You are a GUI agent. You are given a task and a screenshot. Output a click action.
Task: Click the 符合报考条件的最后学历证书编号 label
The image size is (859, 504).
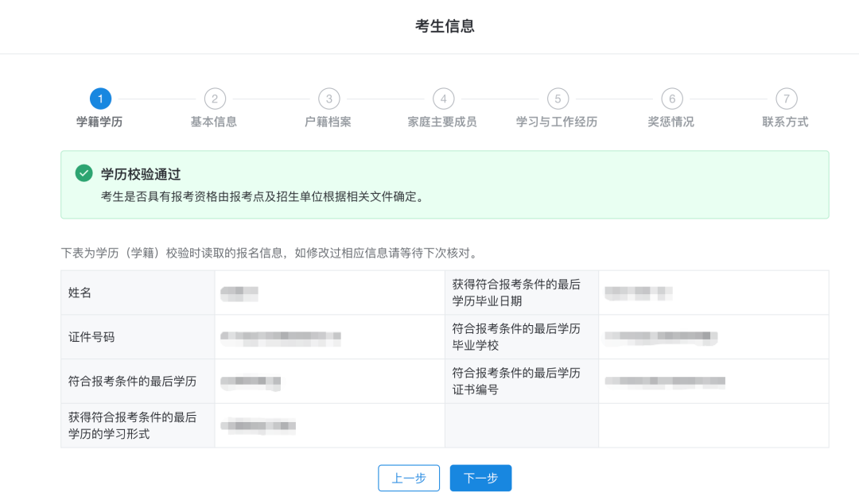coord(516,382)
